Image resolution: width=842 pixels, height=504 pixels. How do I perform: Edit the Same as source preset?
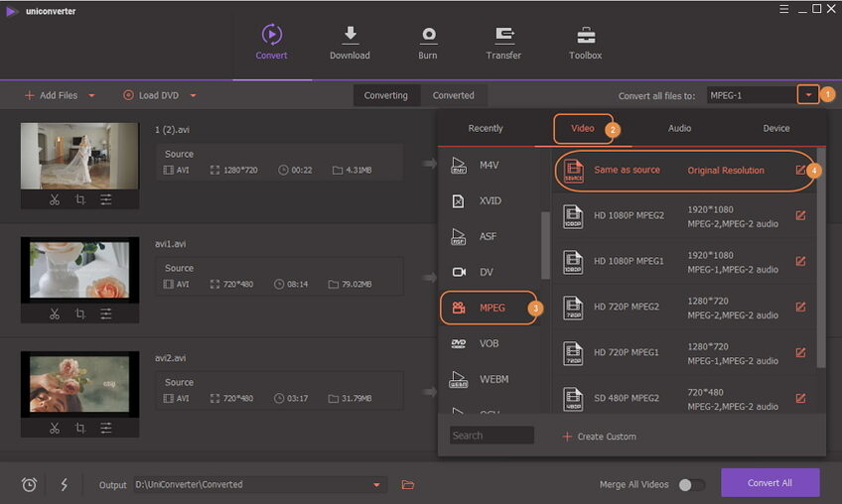coord(800,170)
